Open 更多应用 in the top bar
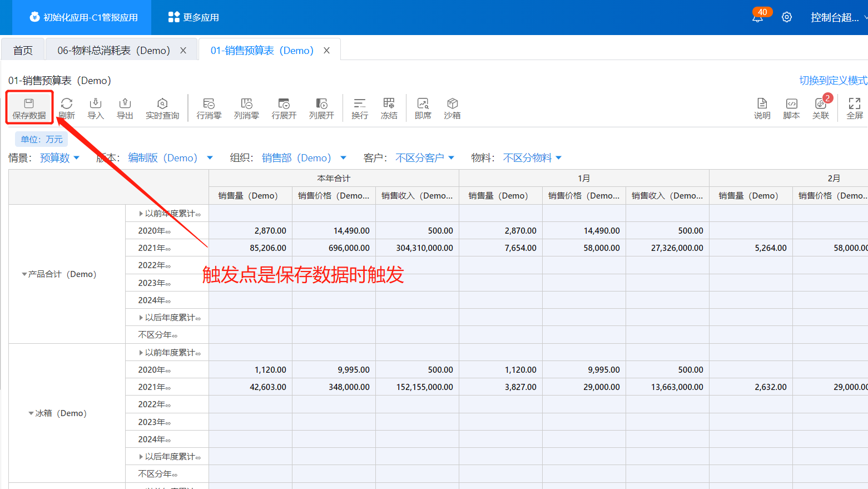Viewport: 868px width, 489px height. [194, 17]
